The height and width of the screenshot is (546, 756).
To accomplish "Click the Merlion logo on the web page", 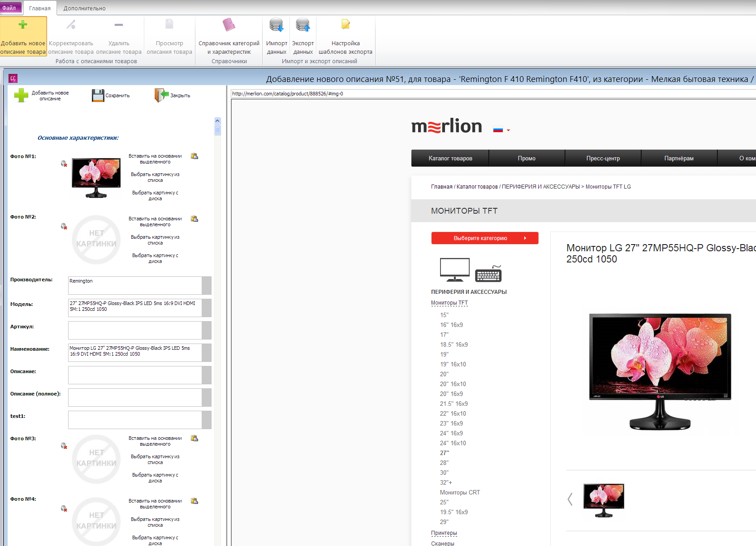I will (x=446, y=126).
